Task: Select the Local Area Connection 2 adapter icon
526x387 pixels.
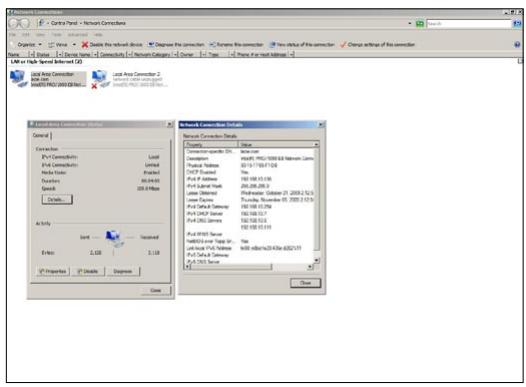Action: click(100, 79)
